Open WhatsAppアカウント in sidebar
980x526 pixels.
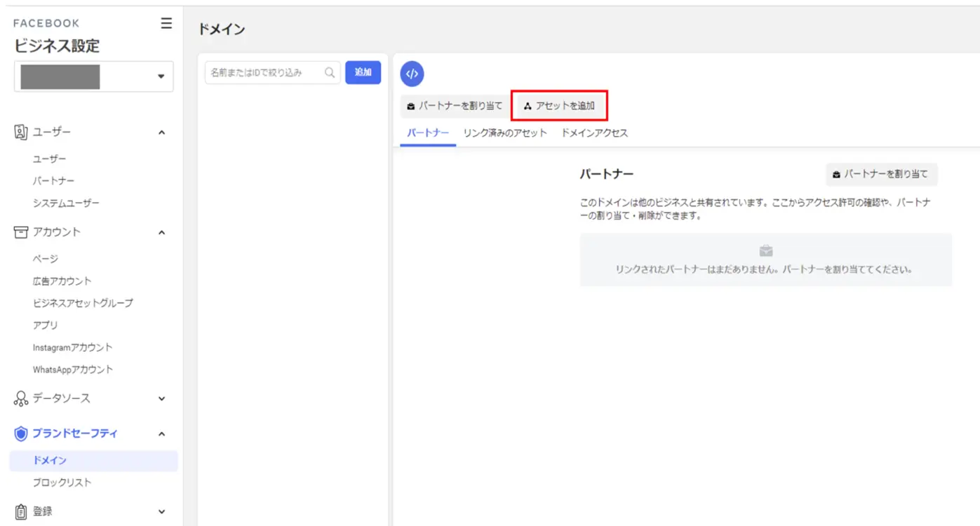coord(72,370)
